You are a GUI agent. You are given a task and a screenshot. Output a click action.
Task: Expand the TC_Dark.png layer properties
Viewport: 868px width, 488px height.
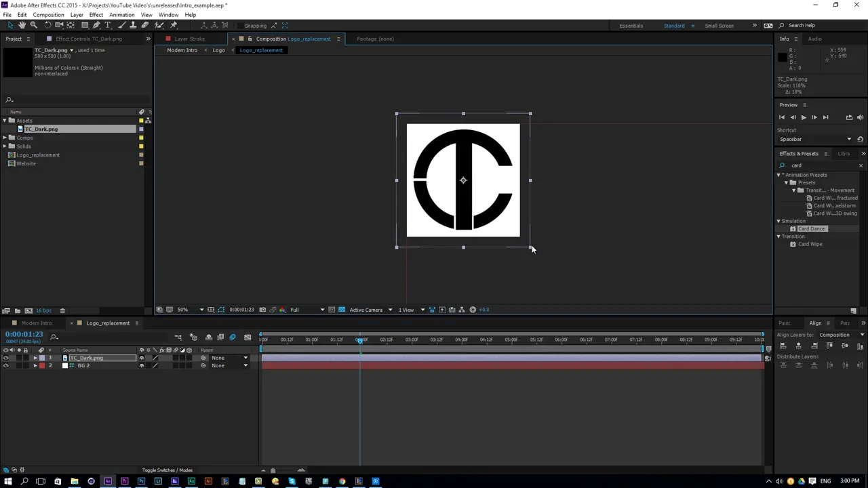(x=35, y=358)
